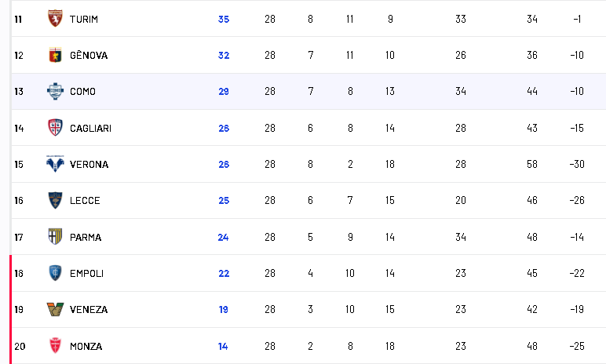Click the Parma club crest icon
The image size is (606, 364).
coord(54,237)
